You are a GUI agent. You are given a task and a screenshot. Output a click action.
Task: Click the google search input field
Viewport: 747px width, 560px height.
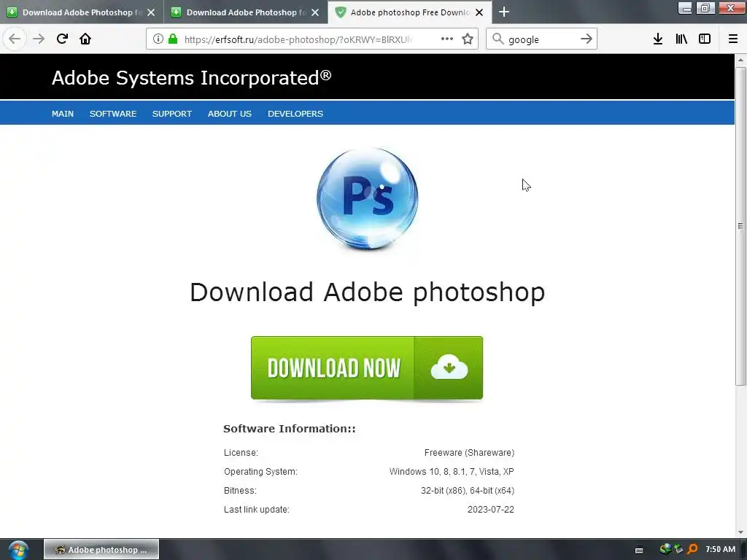[541, 39]
